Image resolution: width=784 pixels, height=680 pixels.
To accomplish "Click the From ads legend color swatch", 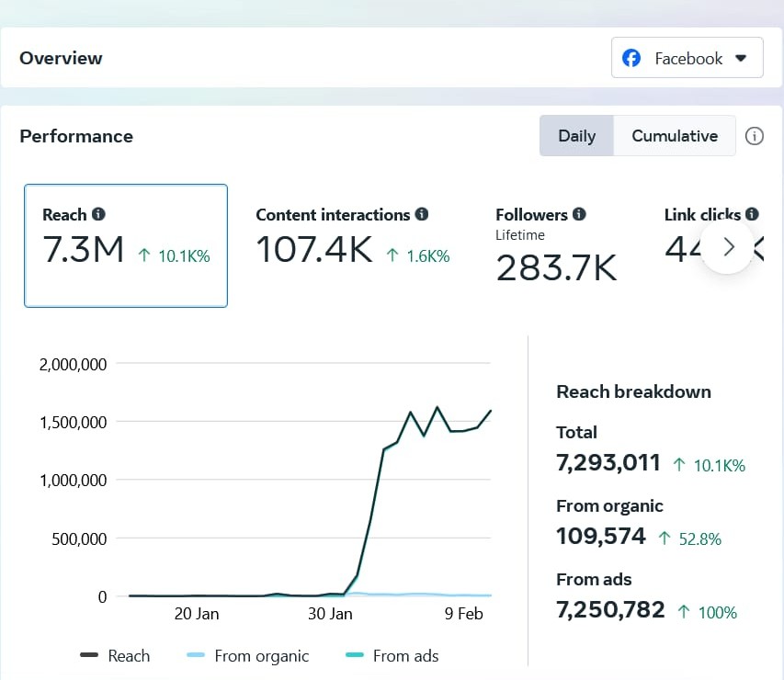I will (x=354, y=655).
